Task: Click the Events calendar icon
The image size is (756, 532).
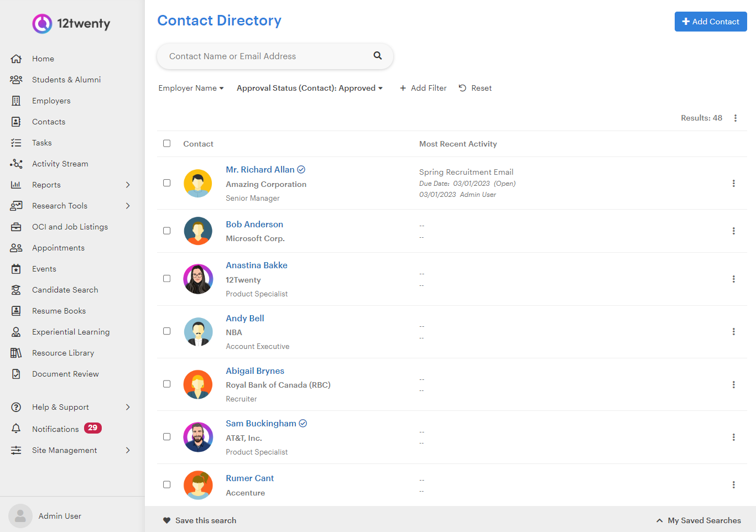Action: (16, 269)
